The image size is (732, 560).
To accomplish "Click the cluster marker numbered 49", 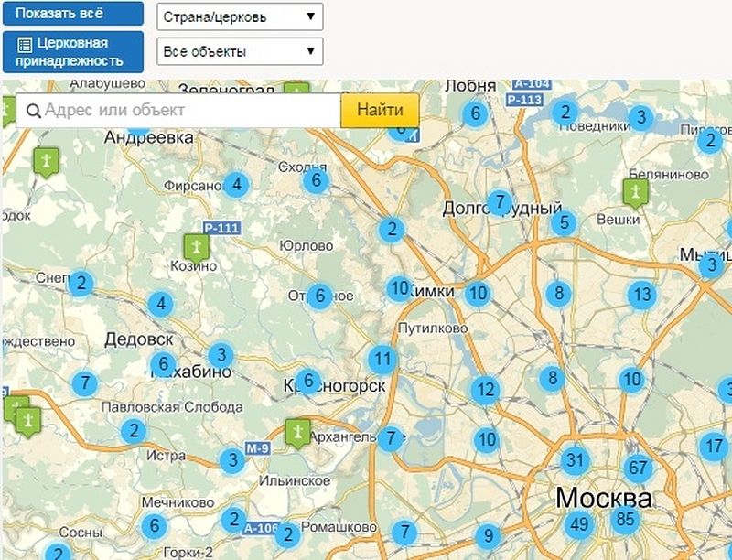I will coord(578,524).
